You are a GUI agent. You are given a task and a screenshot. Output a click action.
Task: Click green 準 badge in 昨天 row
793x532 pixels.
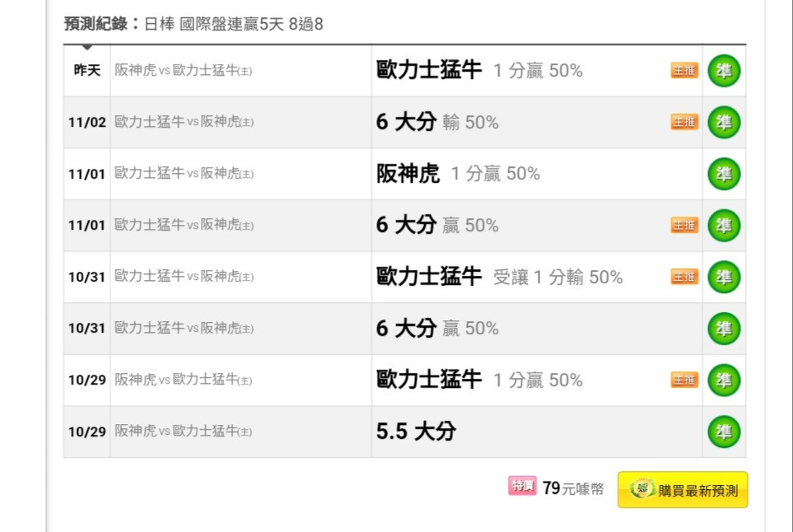pyautogui.click(x=724, y=70)
